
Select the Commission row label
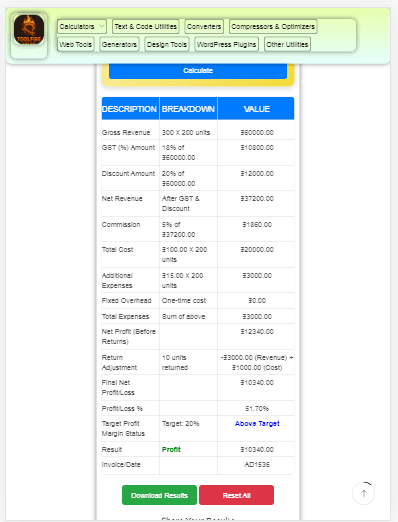[x=121, y=224]
